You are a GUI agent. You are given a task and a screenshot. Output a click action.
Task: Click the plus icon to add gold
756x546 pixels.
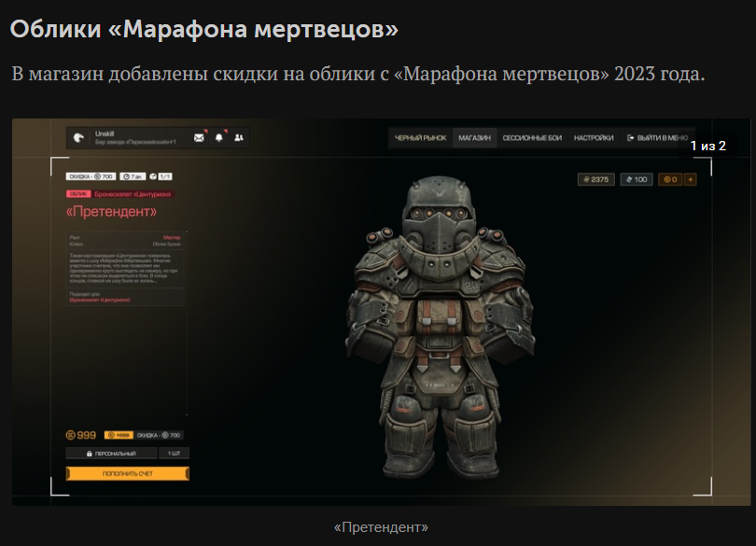pos(691,179)
